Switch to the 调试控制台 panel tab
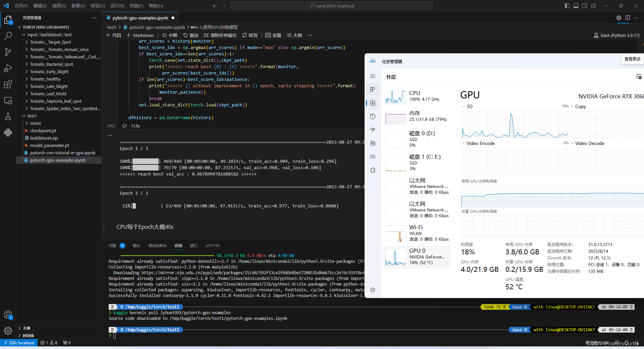The height and width of the screenshot is (349, 644). [x=157, y=246]
